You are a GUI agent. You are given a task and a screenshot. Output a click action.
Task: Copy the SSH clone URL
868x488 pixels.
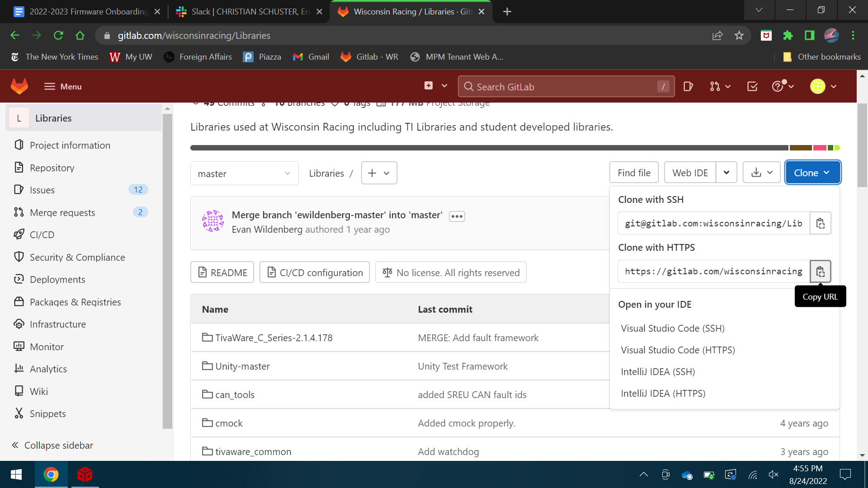coord(820,223)
